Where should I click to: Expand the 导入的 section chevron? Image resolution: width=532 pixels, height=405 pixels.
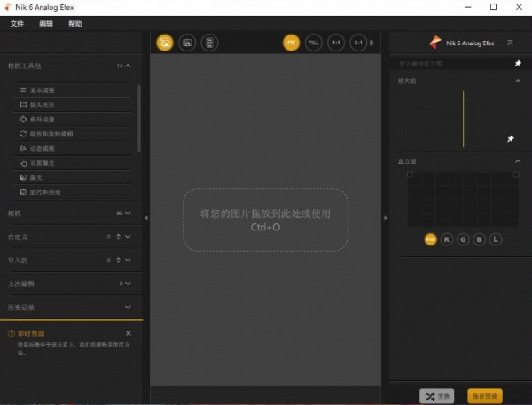point(128,261)
